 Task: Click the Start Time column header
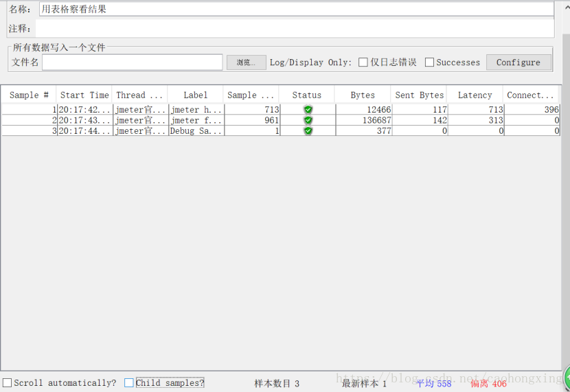[x=84, y=95]
